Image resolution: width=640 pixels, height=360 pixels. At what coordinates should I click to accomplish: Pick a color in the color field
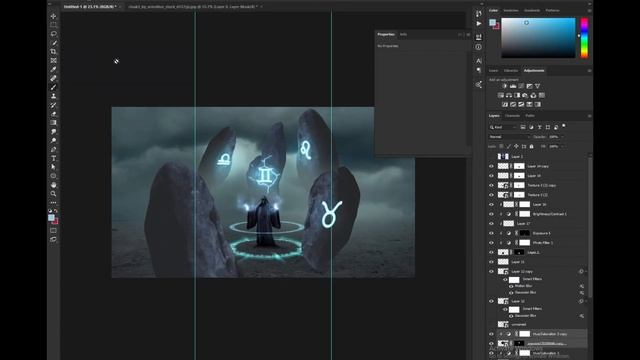(x=538, y=38)
